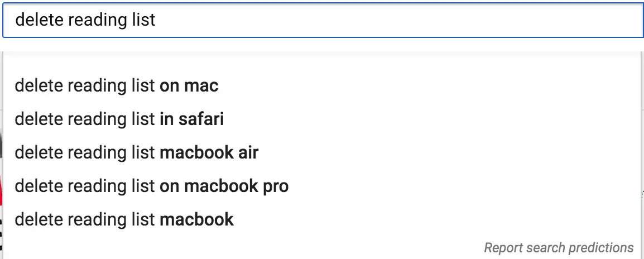Select the 'delete reading list on mac' suggestion
644x259 pixels.
(x=117, y=86)
